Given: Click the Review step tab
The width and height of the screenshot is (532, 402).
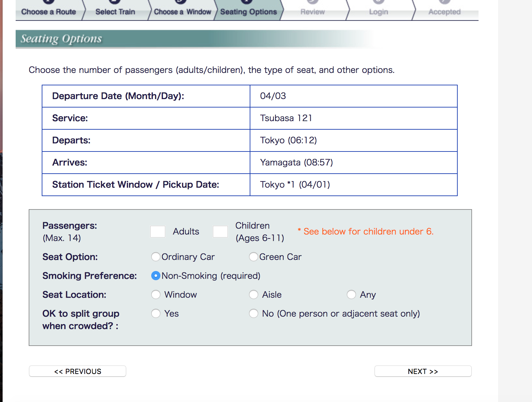Looking at the screenshot, I should click(313, 12).
